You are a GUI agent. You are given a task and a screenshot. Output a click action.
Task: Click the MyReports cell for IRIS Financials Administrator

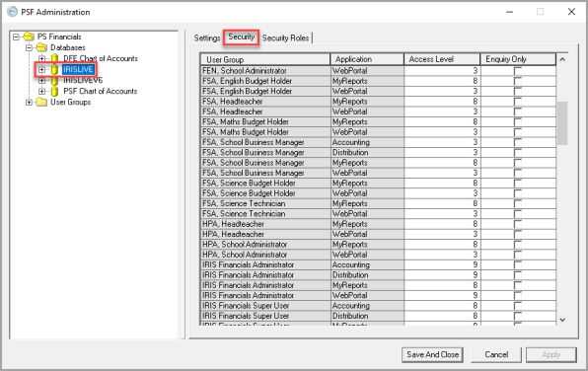click(367, 285)
